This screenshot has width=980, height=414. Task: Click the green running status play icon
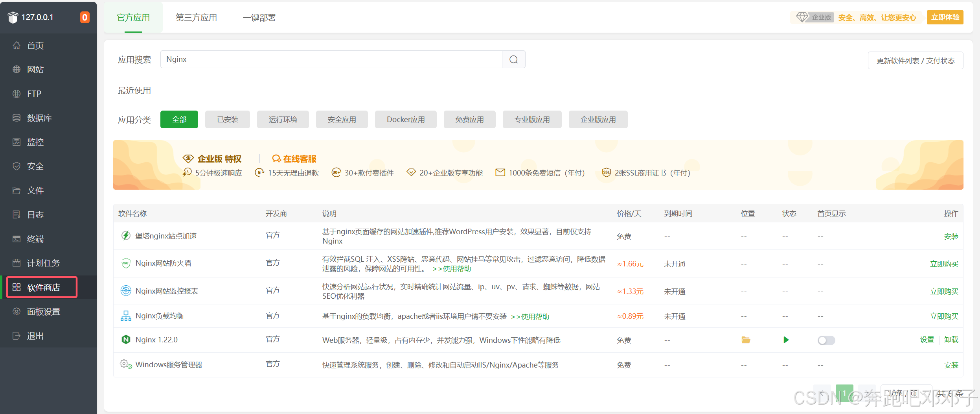786,340
